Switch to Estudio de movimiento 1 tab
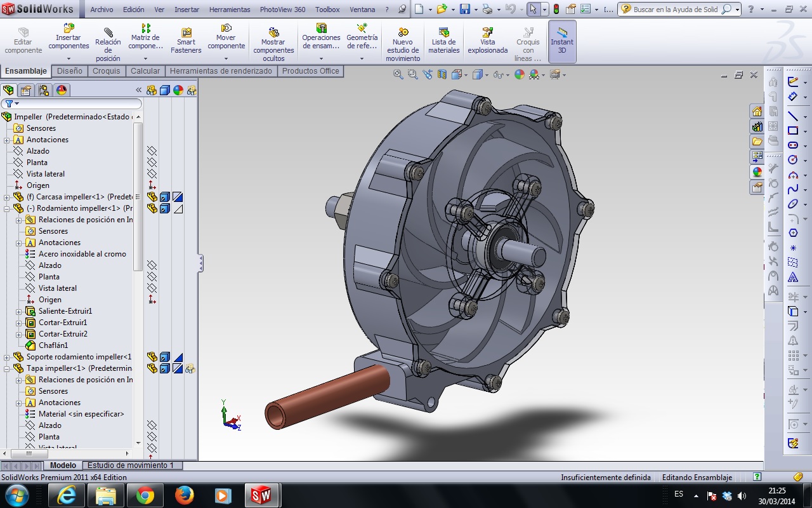The width and height of the screenshot is (812, 508). pyautogui.click(x=130, y=465)
